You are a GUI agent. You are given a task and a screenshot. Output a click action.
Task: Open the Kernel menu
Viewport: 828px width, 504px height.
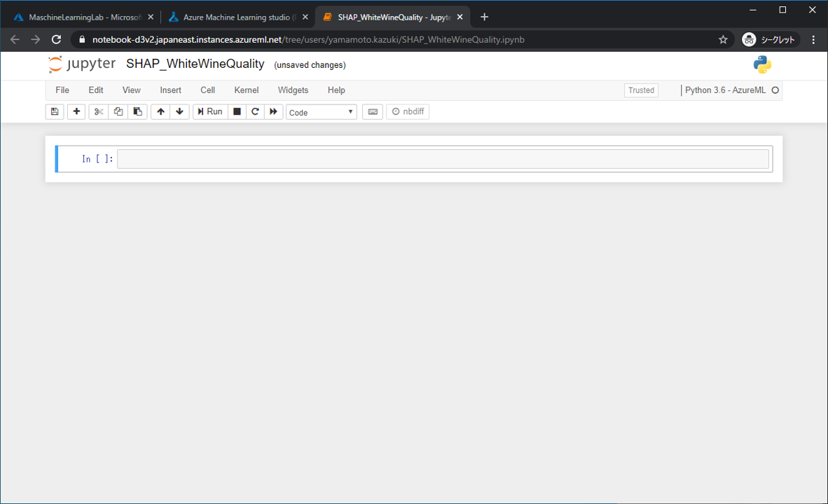coord(246,90)
